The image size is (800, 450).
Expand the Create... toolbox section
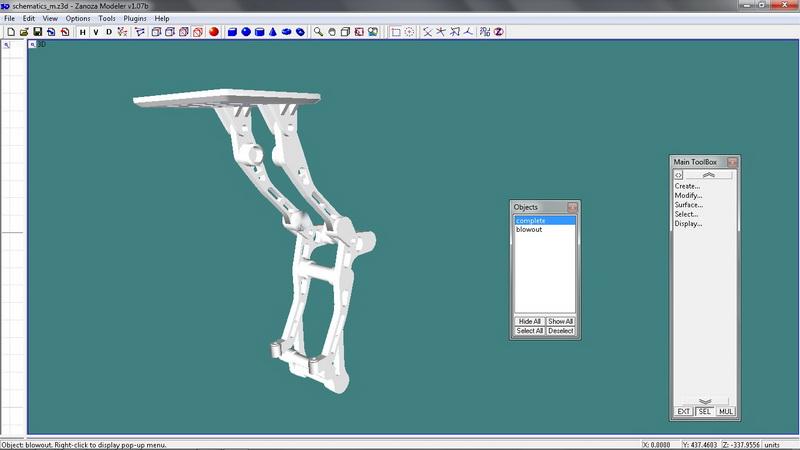click(x=687, y=186)
